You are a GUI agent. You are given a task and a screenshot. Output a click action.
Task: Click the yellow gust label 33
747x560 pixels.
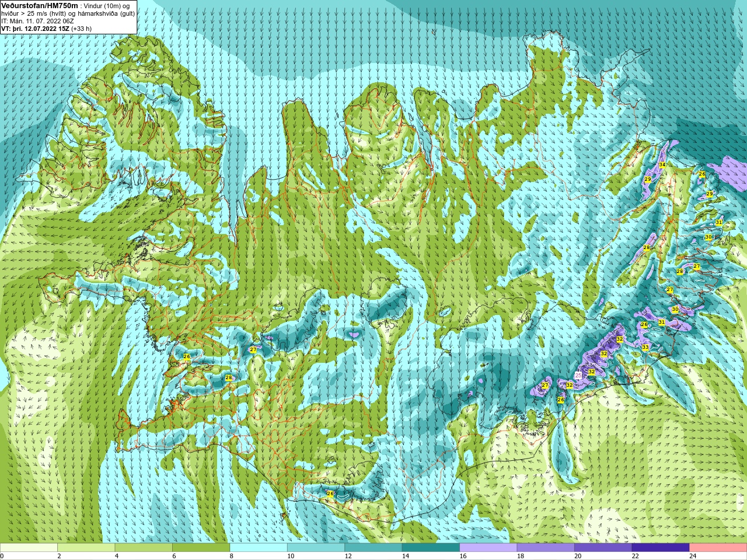pos(645,347)
